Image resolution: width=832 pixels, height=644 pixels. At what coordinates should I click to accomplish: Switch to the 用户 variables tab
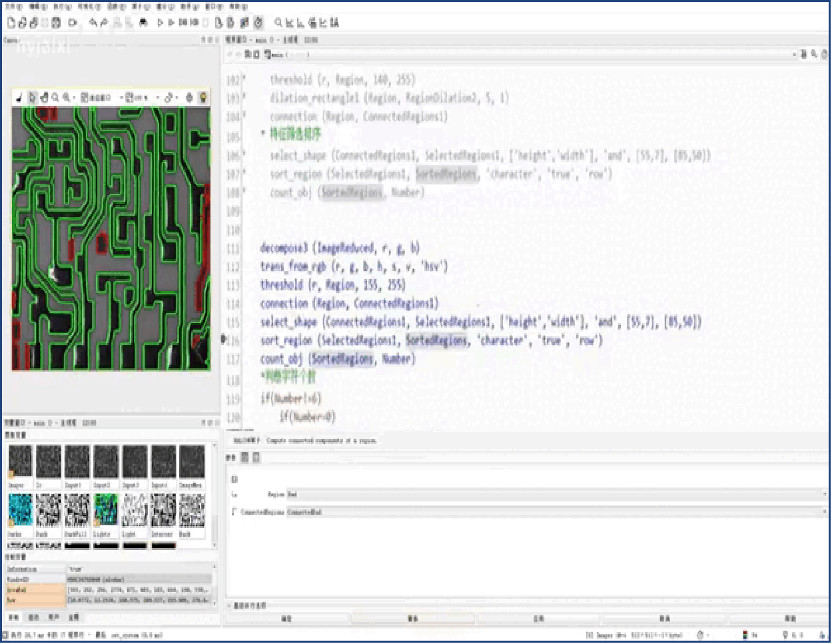pyautogui.click(x=54, y=618)
